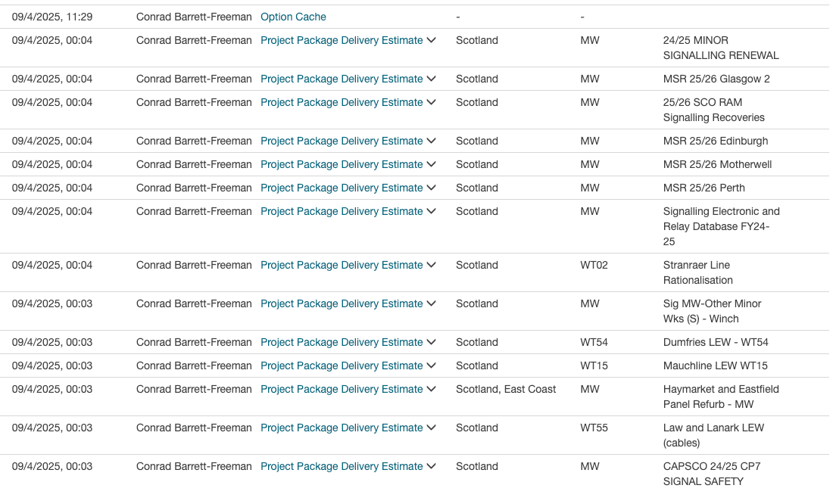Screen dimensions: 836x504
Task: Expand the chevron in the Haymarket and Eastfield row
Action: [x=432, y=389]
